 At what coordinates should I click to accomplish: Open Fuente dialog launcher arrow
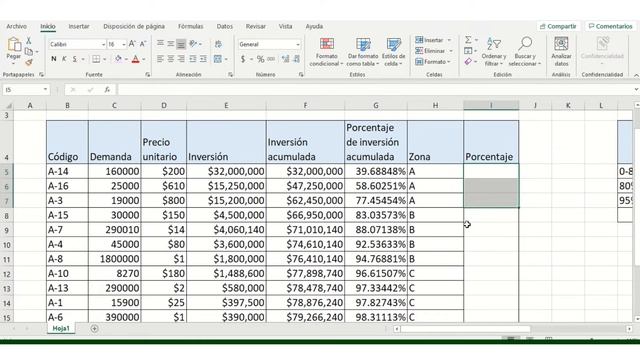[147, 75]
